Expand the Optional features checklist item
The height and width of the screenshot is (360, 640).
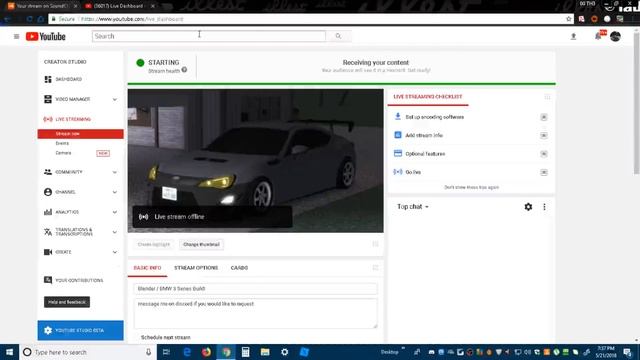point(544,154)
